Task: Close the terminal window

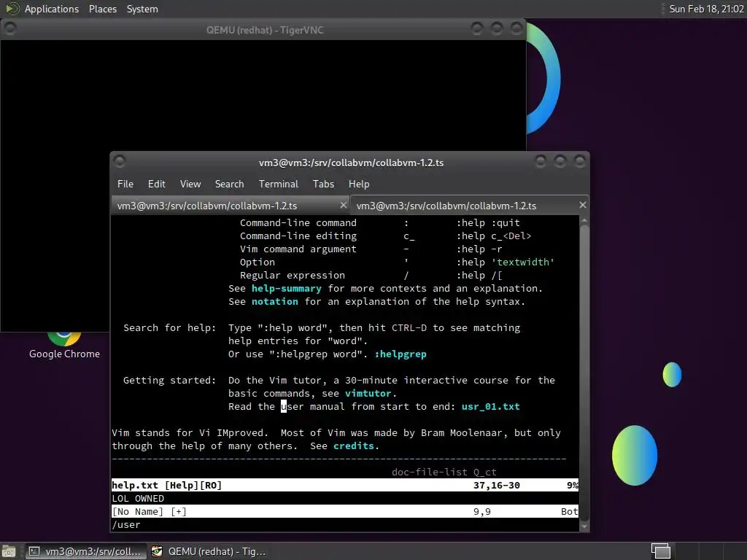Action: pyautogui.click(x=579, y=161)
